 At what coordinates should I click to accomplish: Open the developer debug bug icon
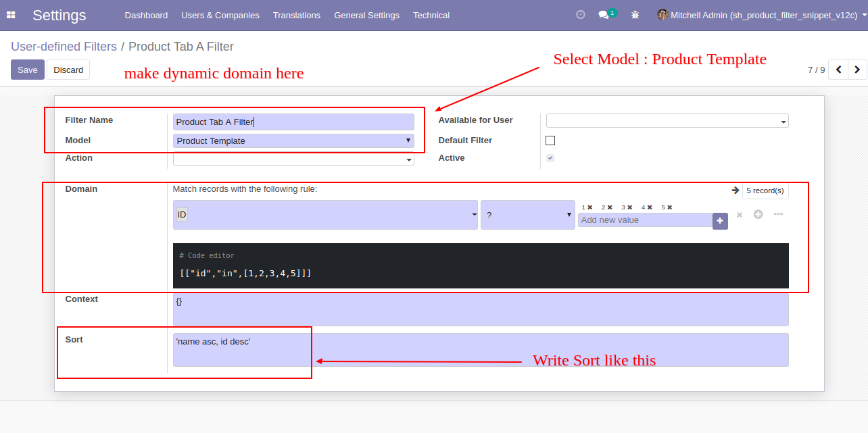point(635,15)
